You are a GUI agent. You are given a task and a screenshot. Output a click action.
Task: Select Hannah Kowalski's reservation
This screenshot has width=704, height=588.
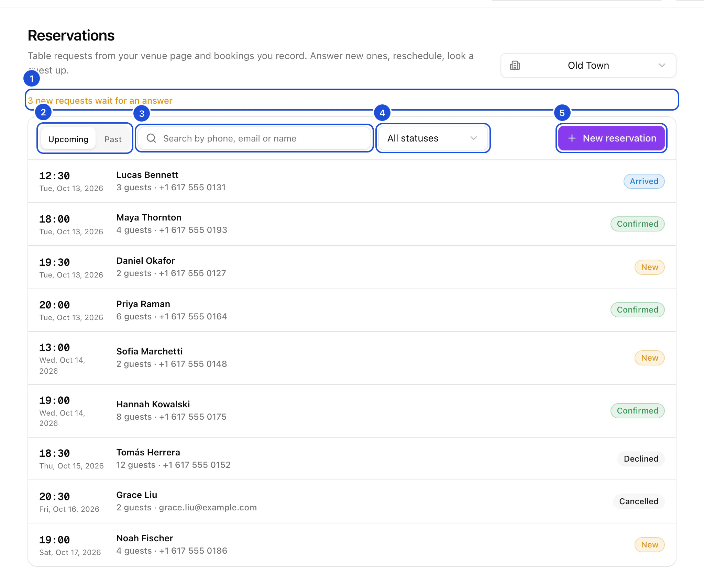(x=352, y=411)
